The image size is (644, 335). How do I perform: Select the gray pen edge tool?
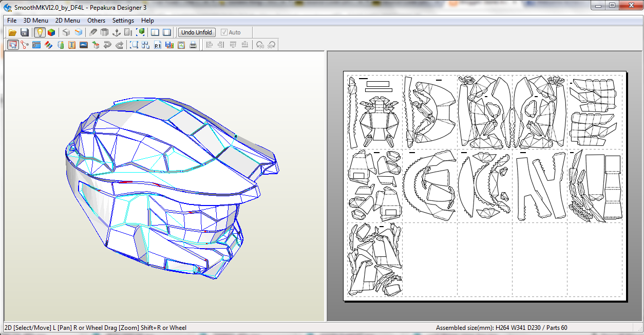coord(93,32)
